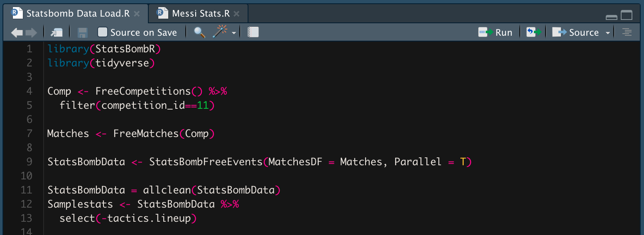Click select(-tactics.lineup) on line 13
Viewport: 644px width, 235px height.
(x=128, y=218)
